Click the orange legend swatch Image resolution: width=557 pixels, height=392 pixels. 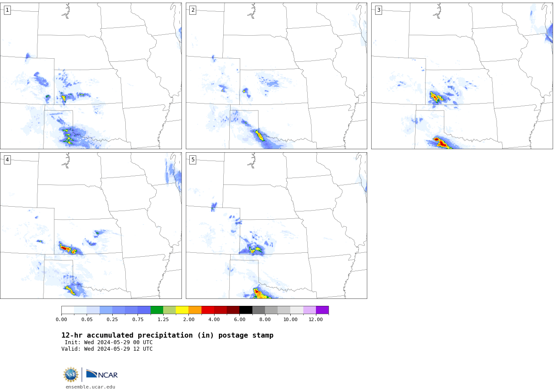tap(195, 310)
